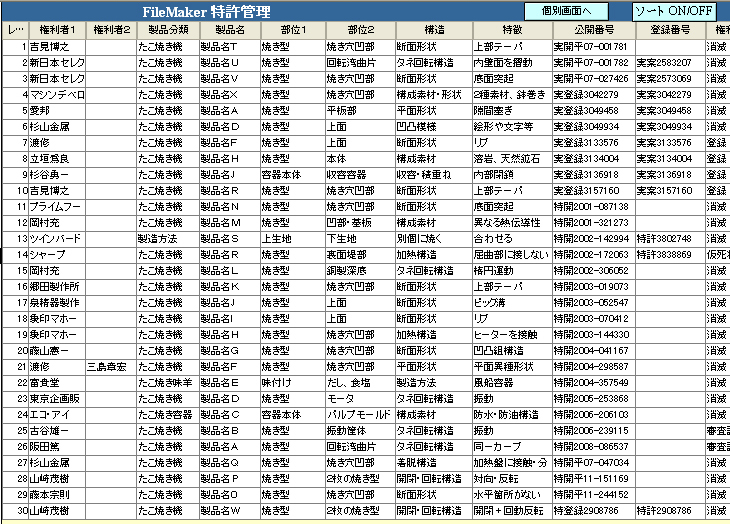Select 三島章宏 in the 権利者2 column
Image resolution: width=730 pixels, height=524 pixels.
tap(111, 367)
